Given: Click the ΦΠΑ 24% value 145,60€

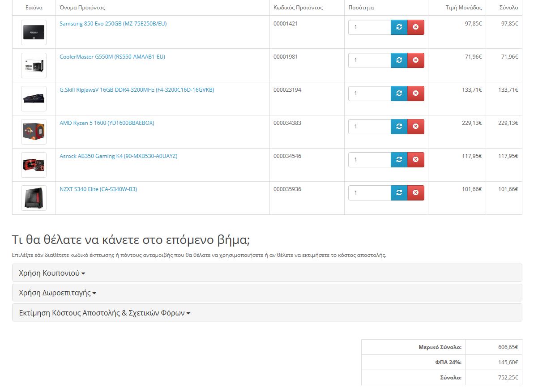Looking at the screenshot, I should click(508, 362).
